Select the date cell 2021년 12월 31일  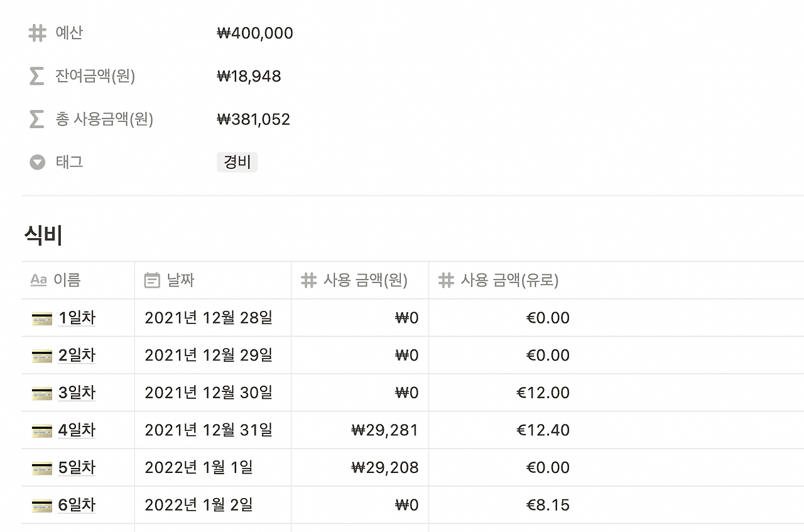209,430
